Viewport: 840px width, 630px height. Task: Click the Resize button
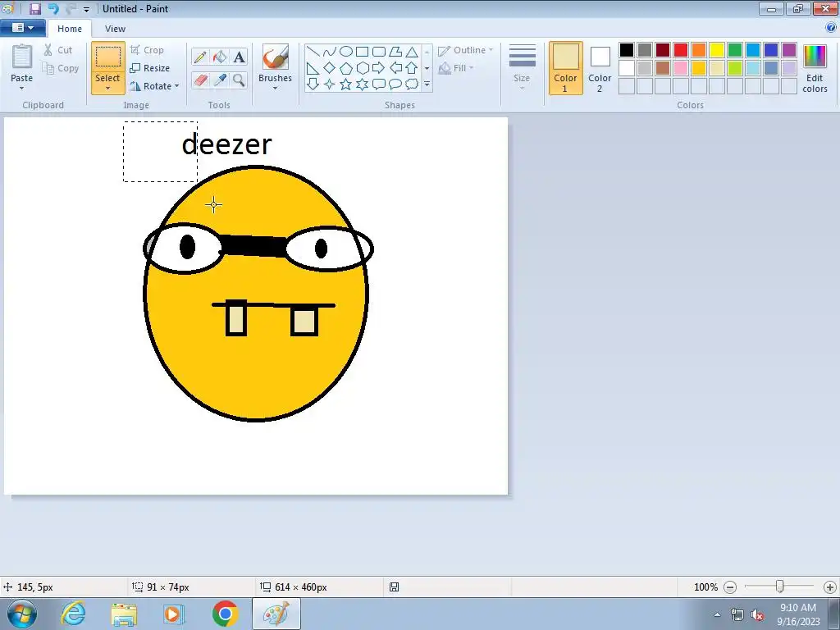[150, 68]
